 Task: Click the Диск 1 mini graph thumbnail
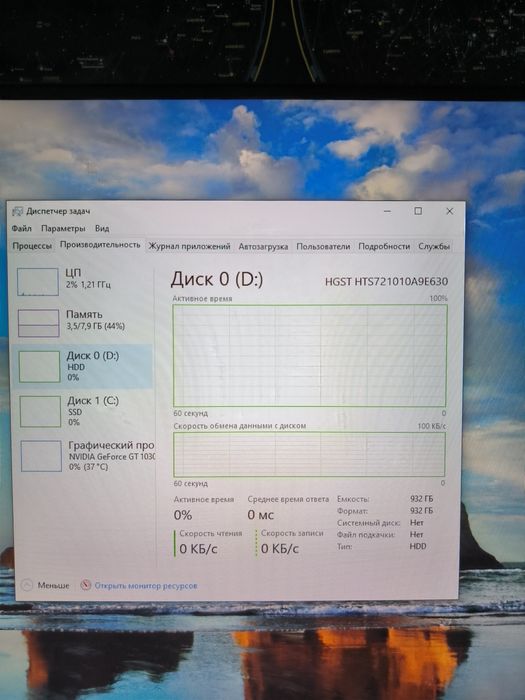(x=41, y=411)
